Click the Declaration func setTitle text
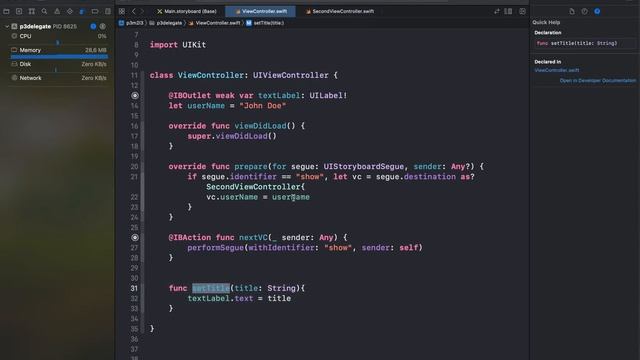The width and height of the screenshot is (640, 360). [x=576, y=43]
